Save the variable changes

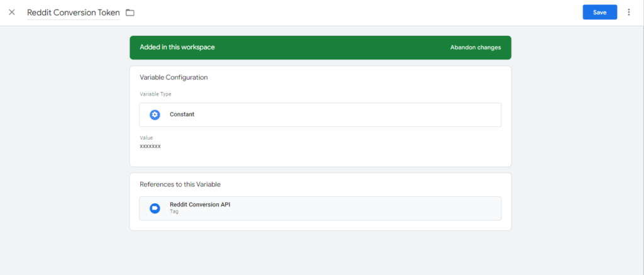(599, 13)
